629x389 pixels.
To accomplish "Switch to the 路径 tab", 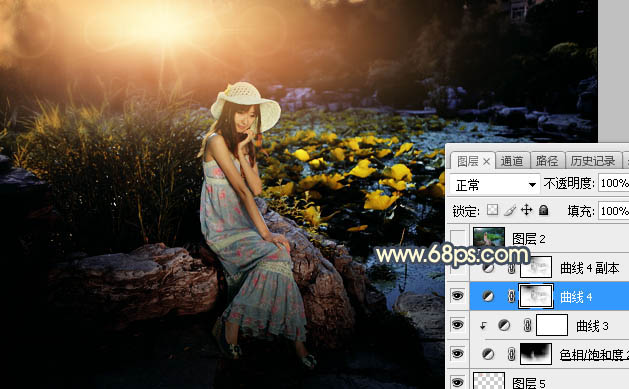I will coord(547,161).
